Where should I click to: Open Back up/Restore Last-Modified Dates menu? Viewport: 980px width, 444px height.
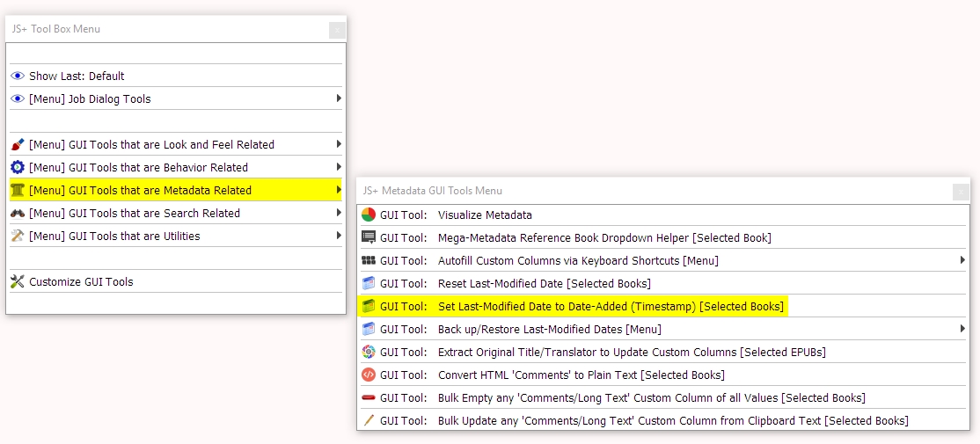pos(663,329)
